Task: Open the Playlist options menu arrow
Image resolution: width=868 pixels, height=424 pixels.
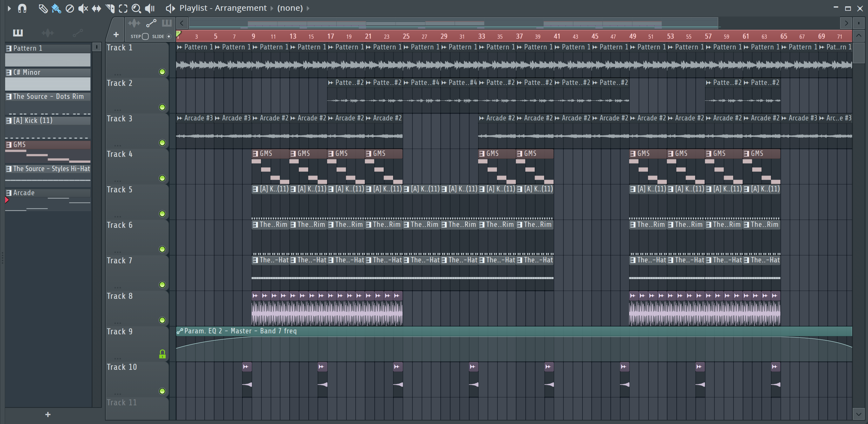Action: click(9, 8)
